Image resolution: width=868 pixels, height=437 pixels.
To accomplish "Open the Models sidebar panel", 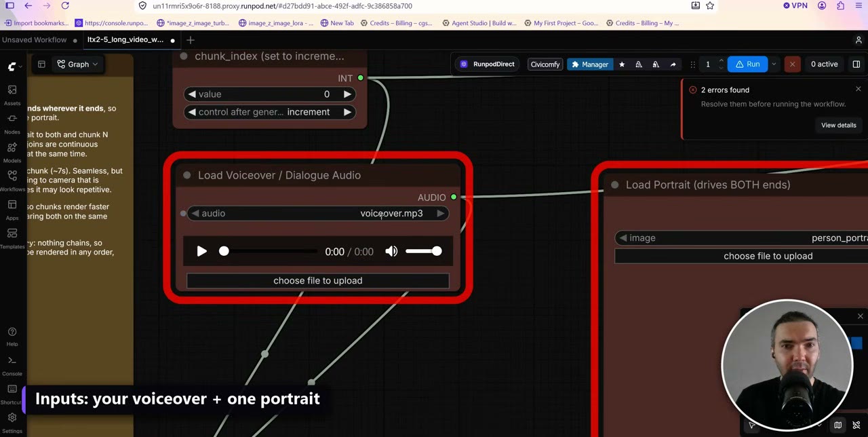I will tap(12, 151).
